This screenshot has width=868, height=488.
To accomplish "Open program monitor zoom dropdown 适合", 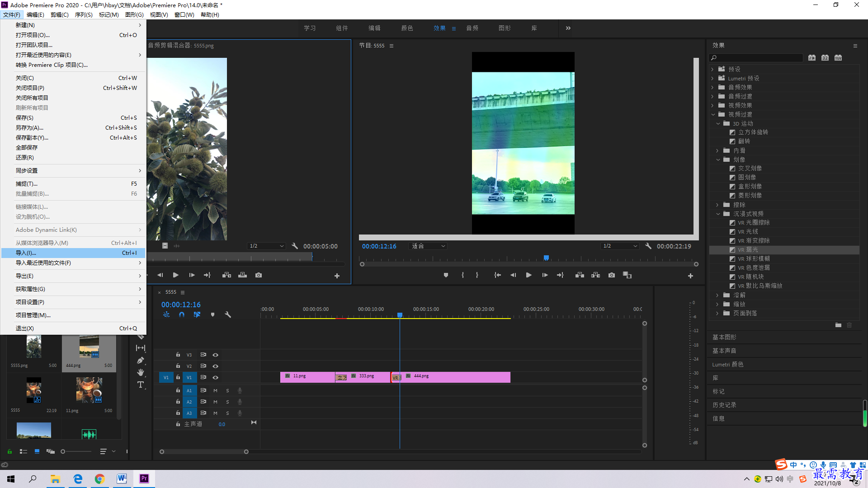I will pos(428,246).
